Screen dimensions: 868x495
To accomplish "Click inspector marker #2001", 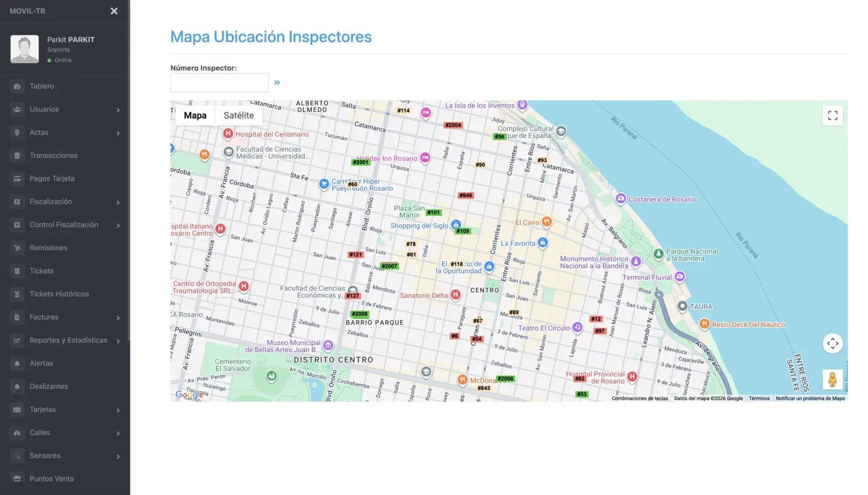I will click(x=361, y=162).
